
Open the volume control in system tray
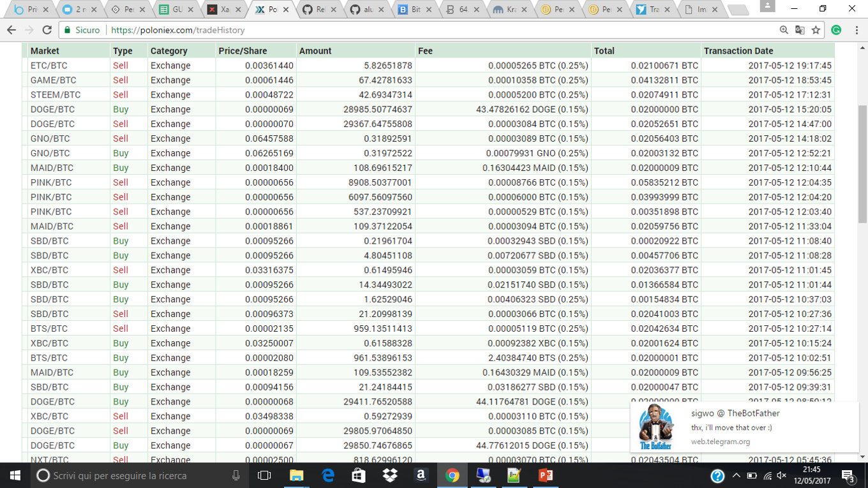pos(782,475)
